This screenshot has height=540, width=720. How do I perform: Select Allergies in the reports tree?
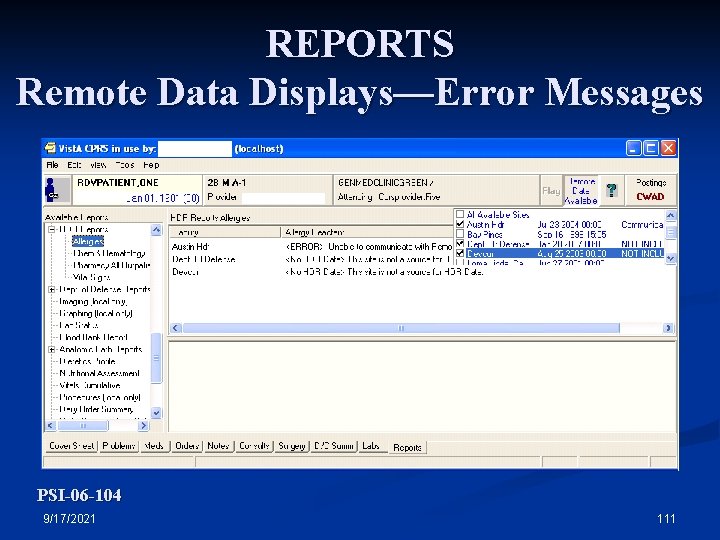click(88, 241)
